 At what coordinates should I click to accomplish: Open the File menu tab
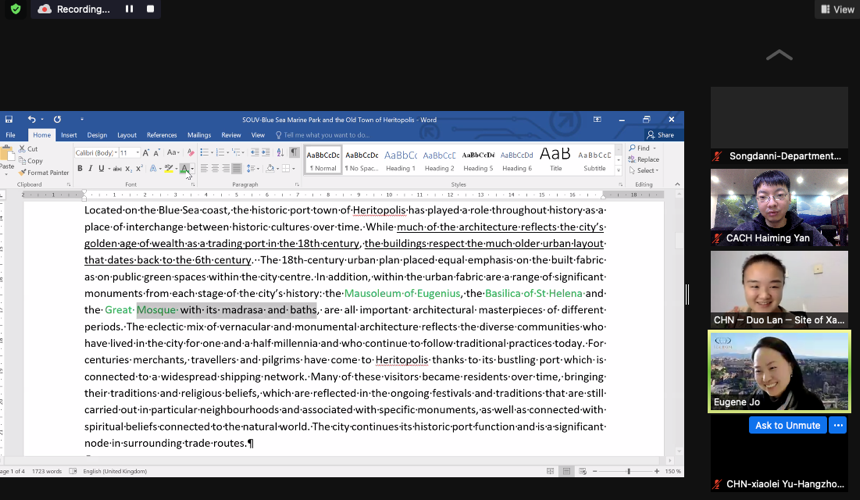[x=10, y=135]
